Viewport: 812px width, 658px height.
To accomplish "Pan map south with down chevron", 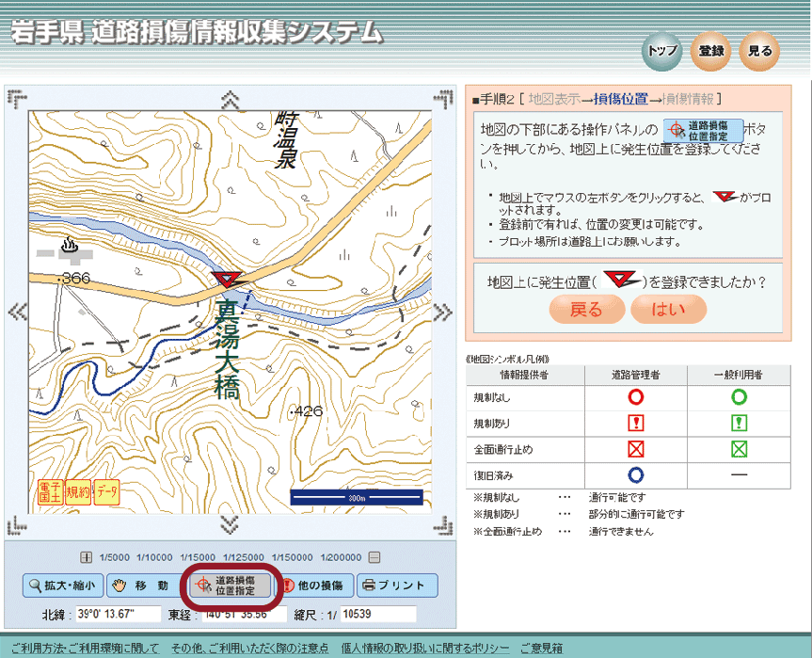I will pos(230,525).
